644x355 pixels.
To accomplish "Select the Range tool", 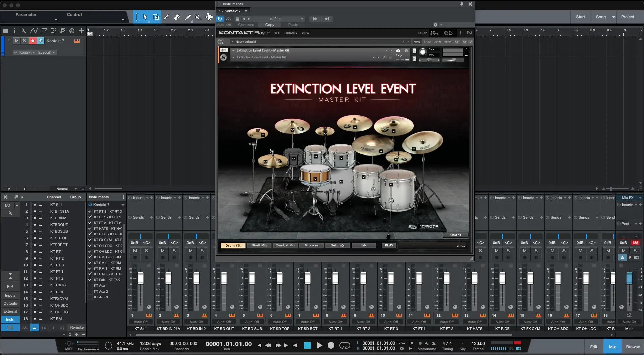I will [156, 17].
